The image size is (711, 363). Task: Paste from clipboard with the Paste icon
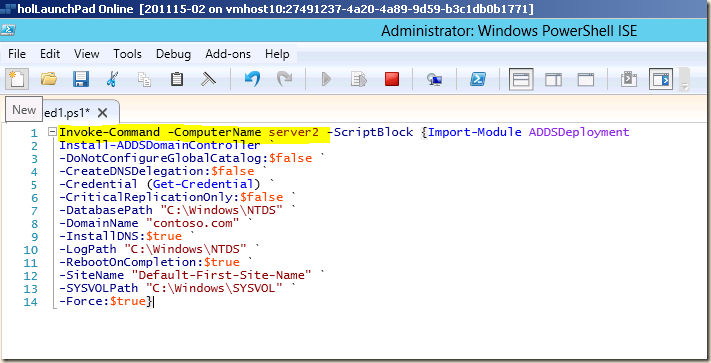[176, 80]
